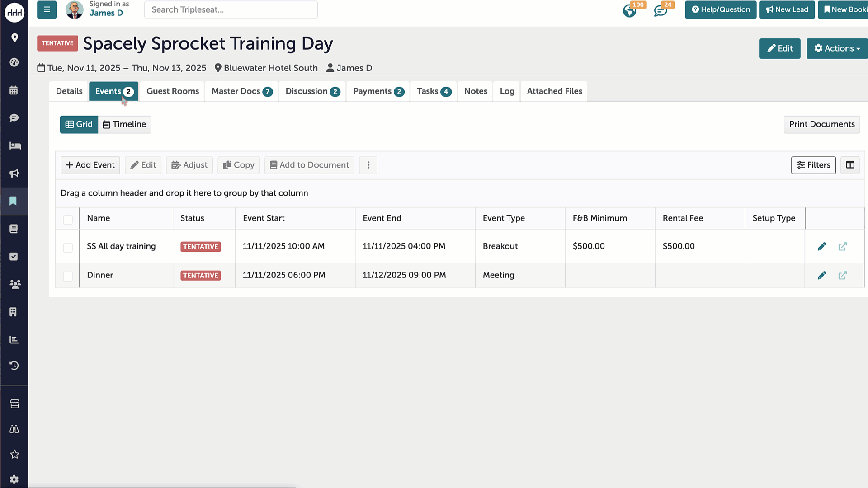The image size is (868, 488).
Task: Click Add to Document button
Action: click(309, 165)
